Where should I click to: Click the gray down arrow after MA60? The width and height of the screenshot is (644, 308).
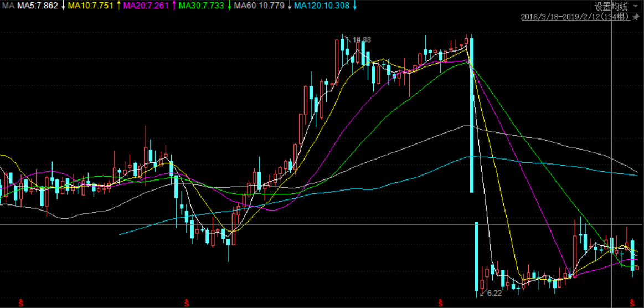[x=289, y=6]
